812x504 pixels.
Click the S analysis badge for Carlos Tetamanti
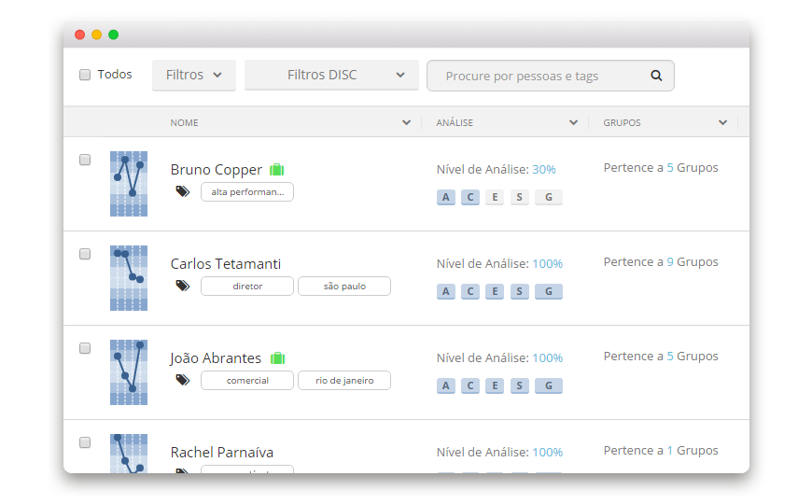tap(520, 291)
